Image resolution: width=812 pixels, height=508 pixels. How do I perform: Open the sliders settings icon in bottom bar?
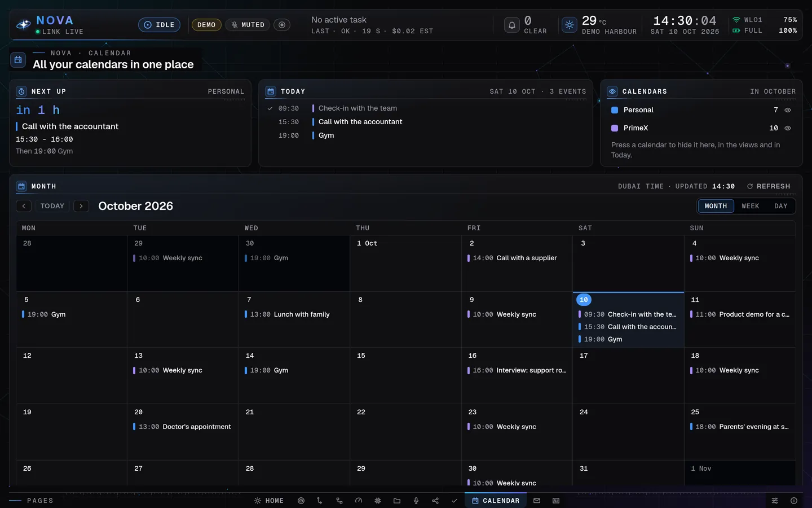pos(775,501)
